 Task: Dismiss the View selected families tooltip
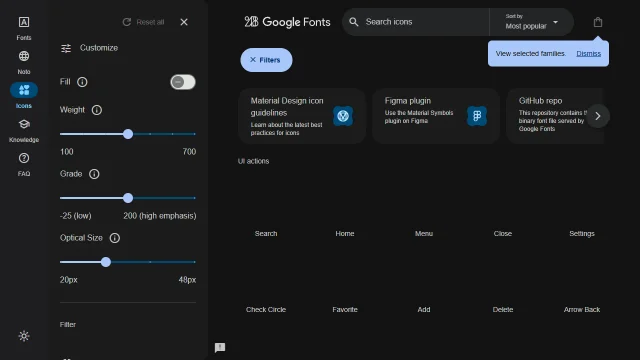tap(588, 53)
